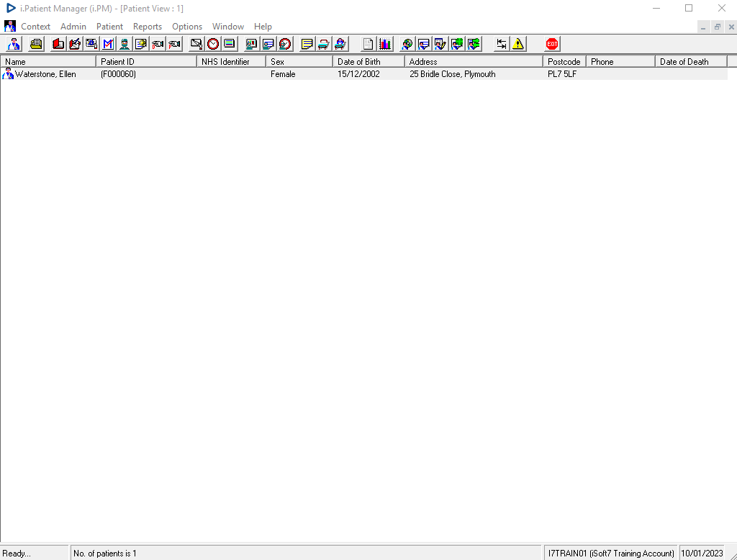Click the I7TRAIN01 training account status entry

click(611, 554)
